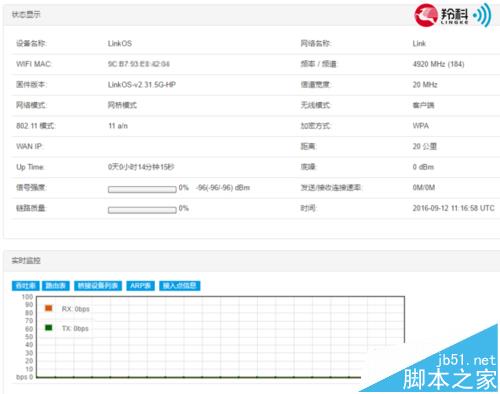Open the 桥接设备列表 tab
The image size is (500, 394).
pos(98,286)
